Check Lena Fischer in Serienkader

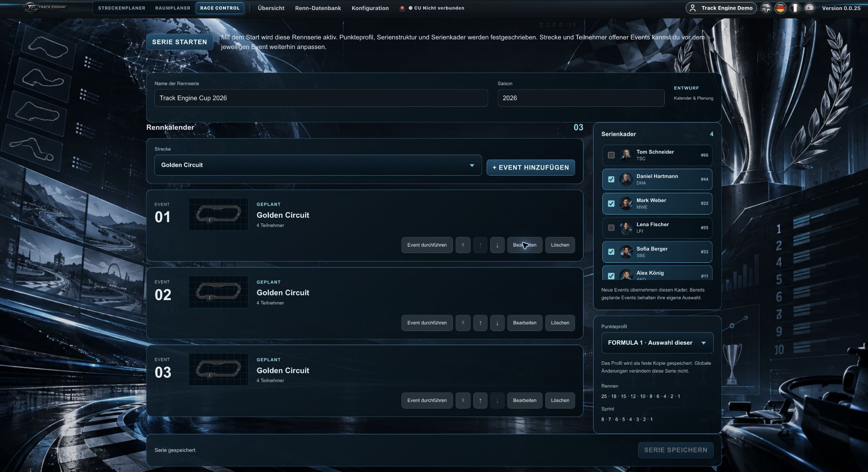pos(611,228)
